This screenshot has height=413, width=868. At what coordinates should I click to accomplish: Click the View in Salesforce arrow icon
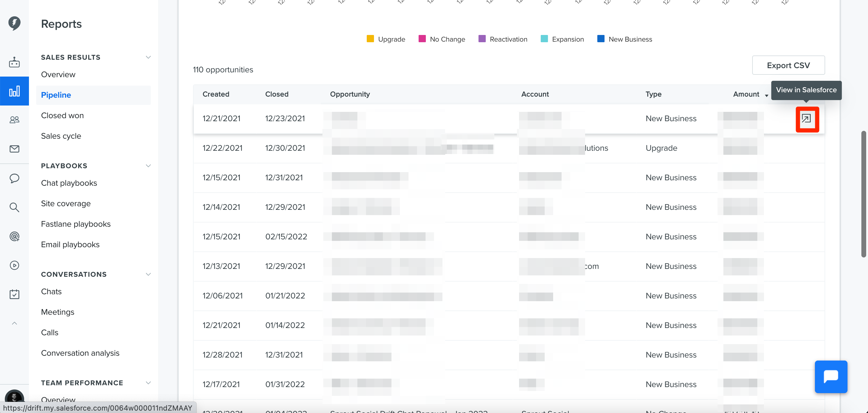(x=806, y=119)
